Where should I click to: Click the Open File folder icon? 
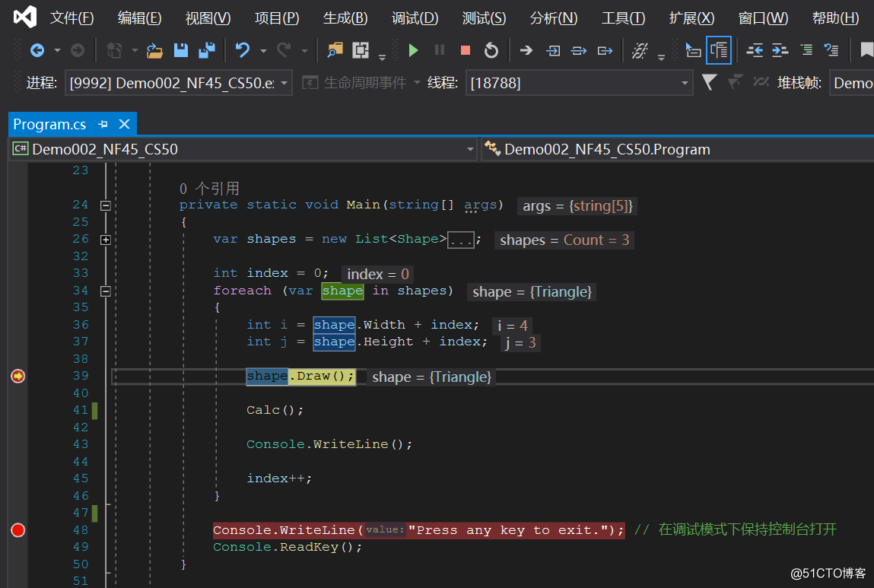point(154,51)
